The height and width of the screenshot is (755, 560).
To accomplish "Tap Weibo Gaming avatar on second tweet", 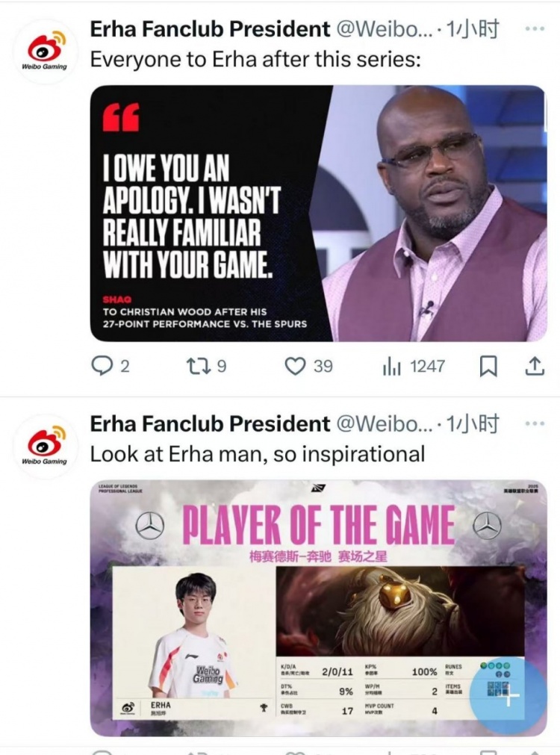I will click(x=44, y=447).
